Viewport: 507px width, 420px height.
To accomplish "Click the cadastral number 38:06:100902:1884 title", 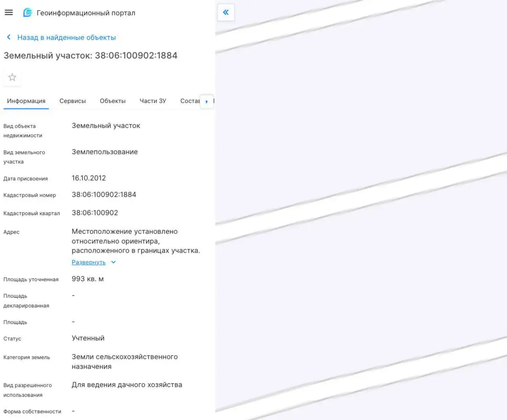I will click(x=91, y=55).
